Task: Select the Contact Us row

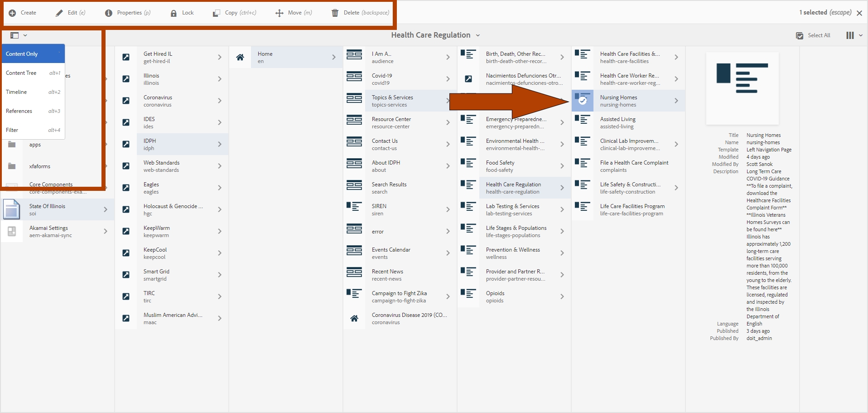Action: coord(400,144)
